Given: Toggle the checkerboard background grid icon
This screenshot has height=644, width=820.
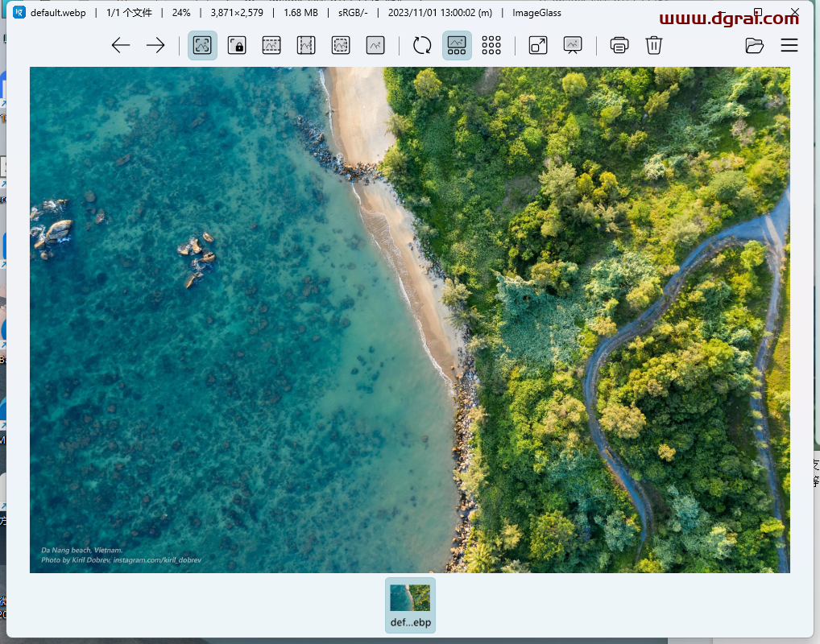Looking at the screenshot, I should pos(491,45).
